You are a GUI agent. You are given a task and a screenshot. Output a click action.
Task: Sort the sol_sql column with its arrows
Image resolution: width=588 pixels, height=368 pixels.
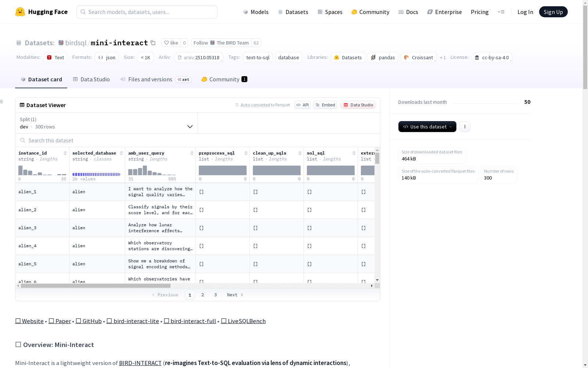click(x=354, y=153)
